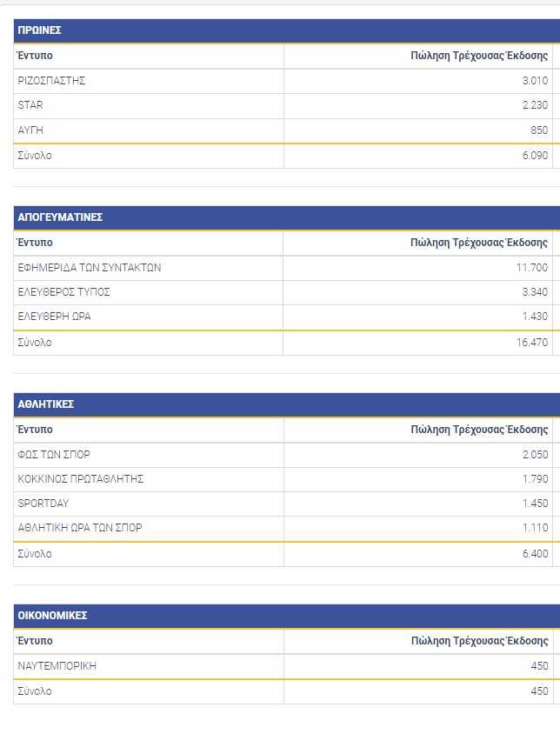Click the ΑΠΟΓΕΥΜΑΤΙΝΕΣ section header
This screenshot has height=734, width=560.
coord(60,217)
